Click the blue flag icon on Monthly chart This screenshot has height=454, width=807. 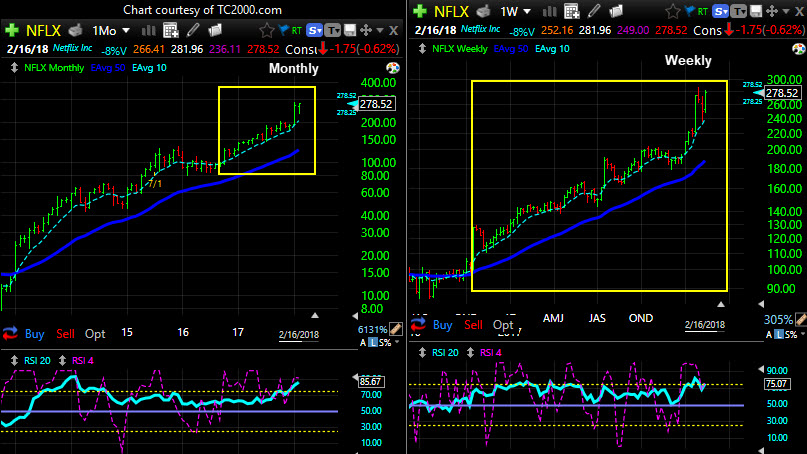283,31
